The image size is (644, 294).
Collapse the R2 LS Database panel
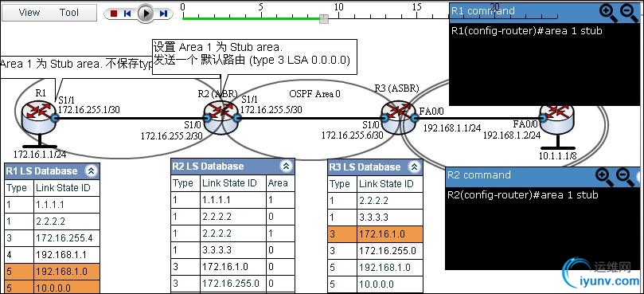coord(287,166)
